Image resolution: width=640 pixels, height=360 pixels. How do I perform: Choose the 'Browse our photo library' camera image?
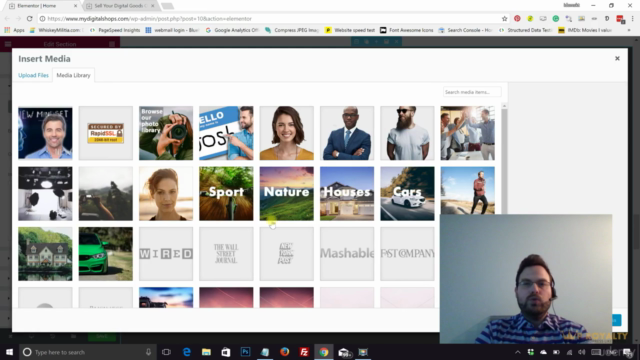[166, 133]
